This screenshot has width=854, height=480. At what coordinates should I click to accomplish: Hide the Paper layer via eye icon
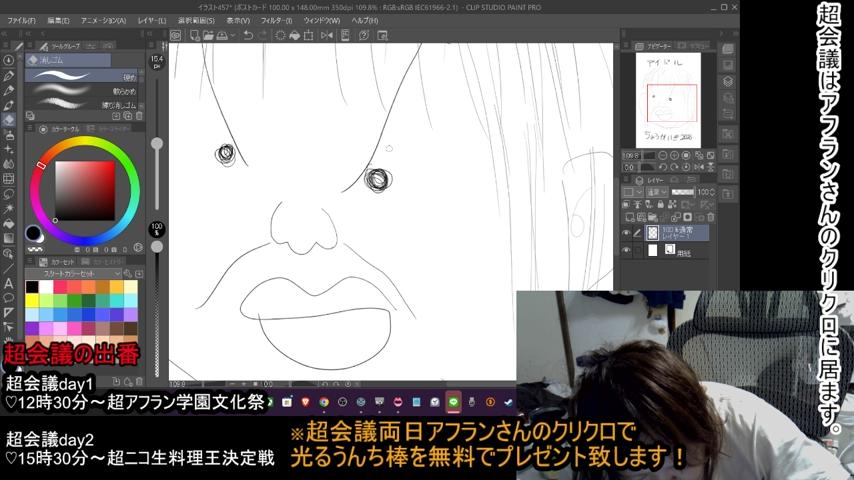[x=626, y=250]
